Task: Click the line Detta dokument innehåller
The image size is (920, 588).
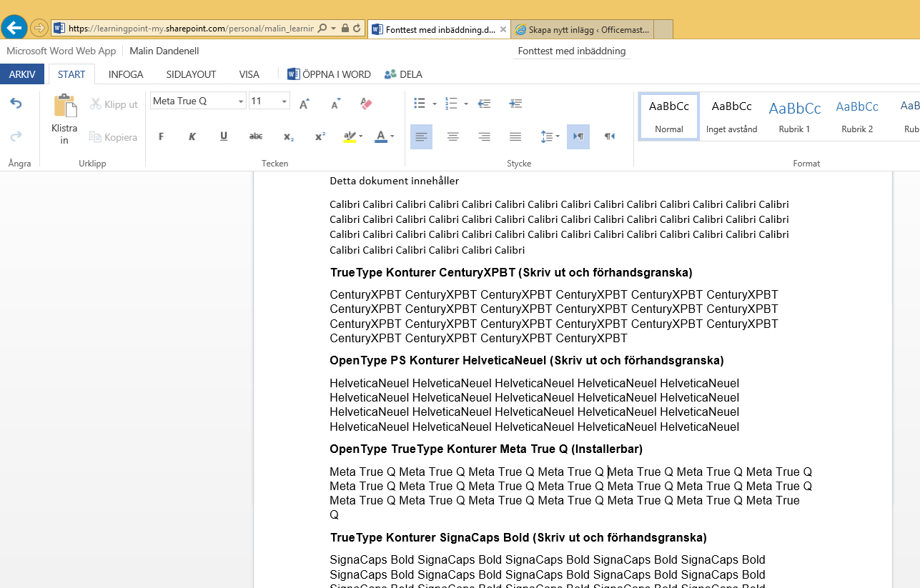Action: tap(394, 181)
